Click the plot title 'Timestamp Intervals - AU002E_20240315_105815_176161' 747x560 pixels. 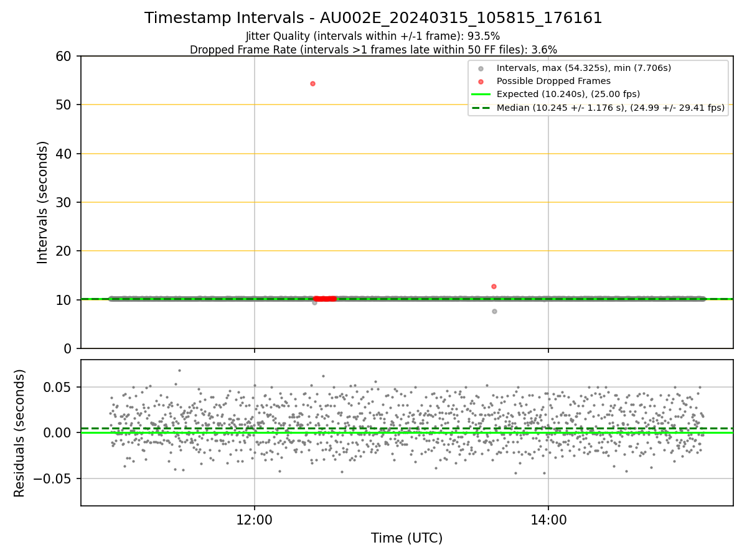(374, 18)
